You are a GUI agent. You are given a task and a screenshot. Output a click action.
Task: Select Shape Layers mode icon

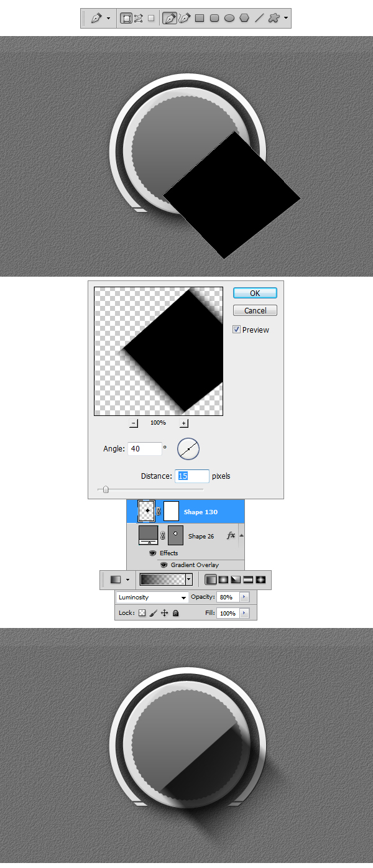coord(126,19)
